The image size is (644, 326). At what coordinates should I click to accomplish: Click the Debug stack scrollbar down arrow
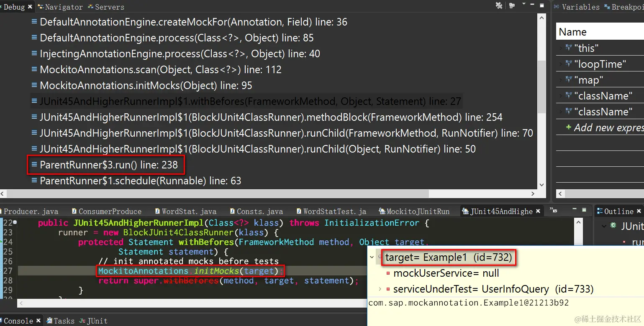tap(541, 185)
